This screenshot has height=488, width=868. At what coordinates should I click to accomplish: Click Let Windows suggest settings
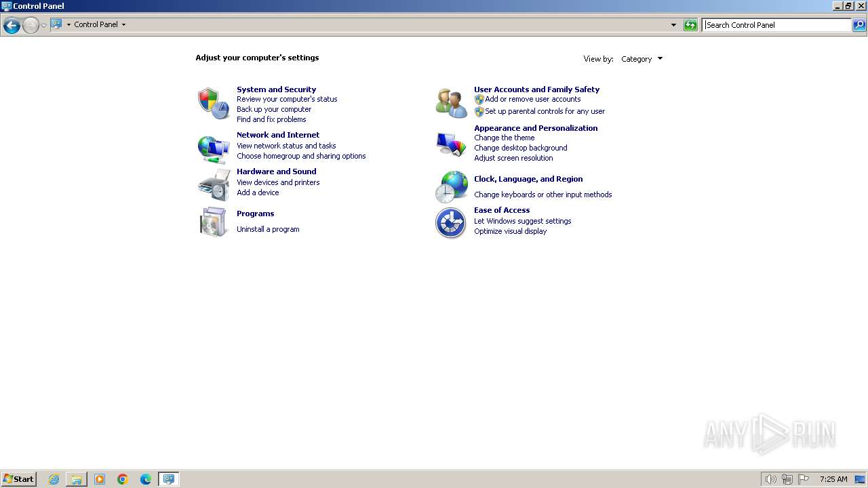click(523, 221)
